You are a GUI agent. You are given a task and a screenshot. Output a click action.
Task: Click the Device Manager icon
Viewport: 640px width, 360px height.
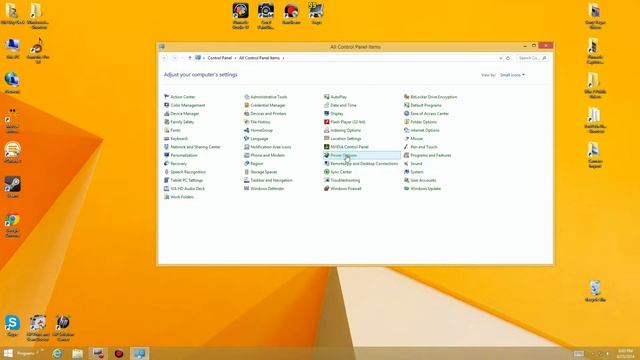[x=167, y=113]
